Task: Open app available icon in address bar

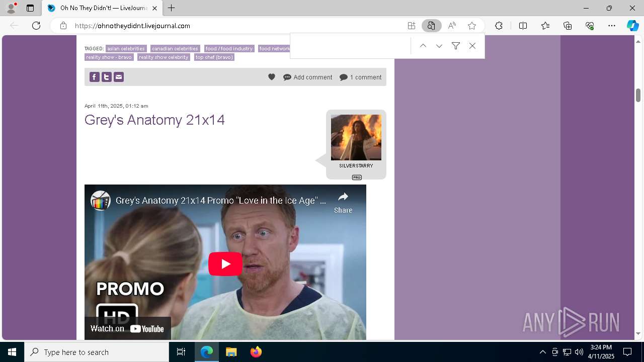Action: click(x=412, y=26)
